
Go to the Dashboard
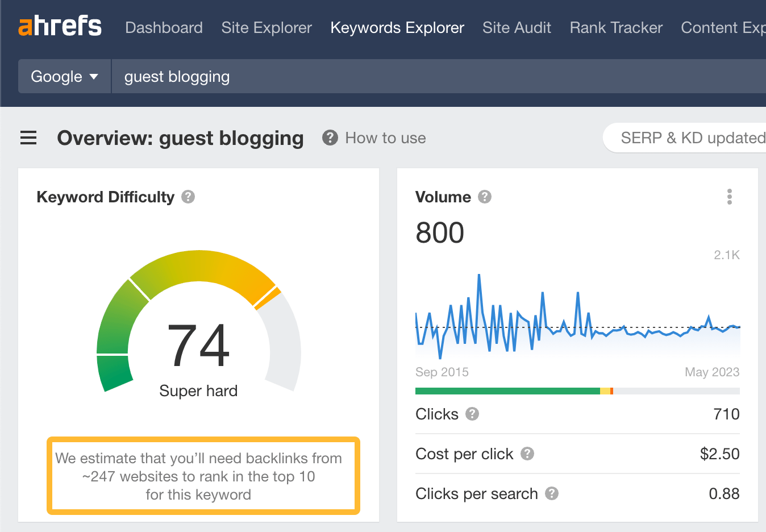(164, 27)
